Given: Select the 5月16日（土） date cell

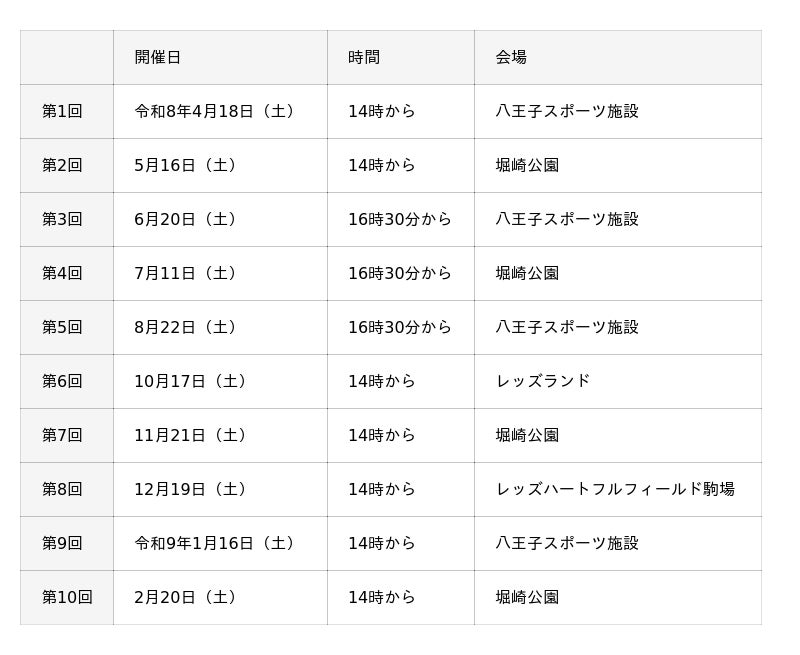Looking at the screenshot, I should pyautogui.click(x=188, y=165).
